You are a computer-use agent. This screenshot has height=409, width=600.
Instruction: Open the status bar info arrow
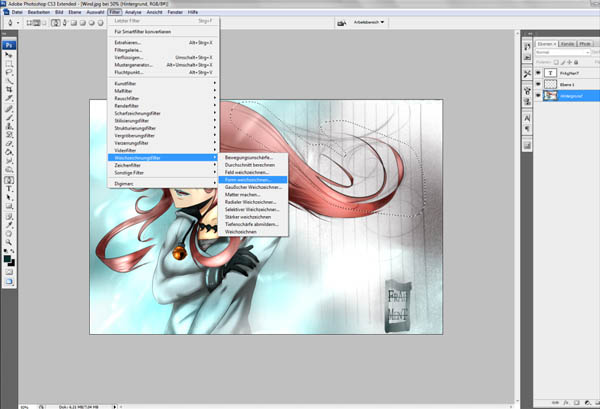(114, 407)
